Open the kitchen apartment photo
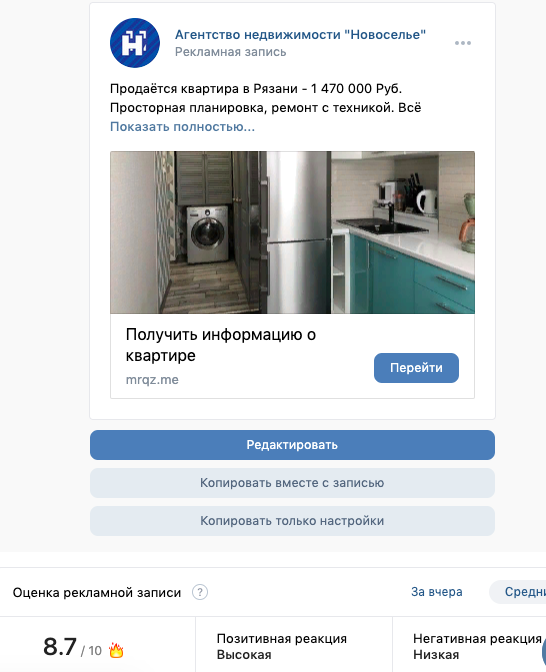This screenshot has width=546, height=672. pos(292,232)
